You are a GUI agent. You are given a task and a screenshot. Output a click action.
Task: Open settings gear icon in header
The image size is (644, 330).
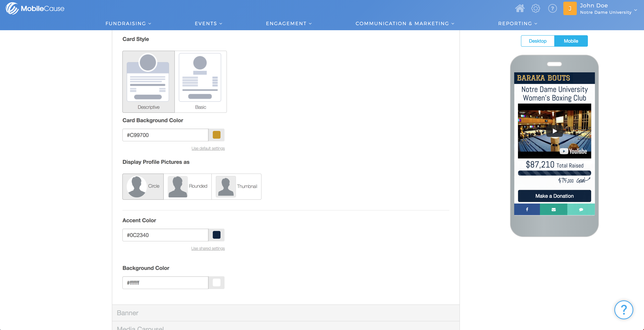(x=535, y=9)
